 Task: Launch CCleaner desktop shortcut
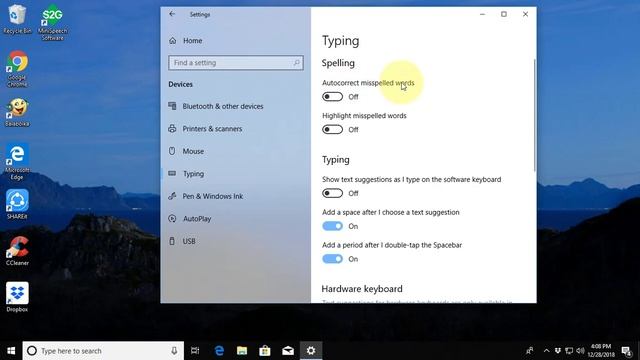pyautogui.click(x=17, y=251)
